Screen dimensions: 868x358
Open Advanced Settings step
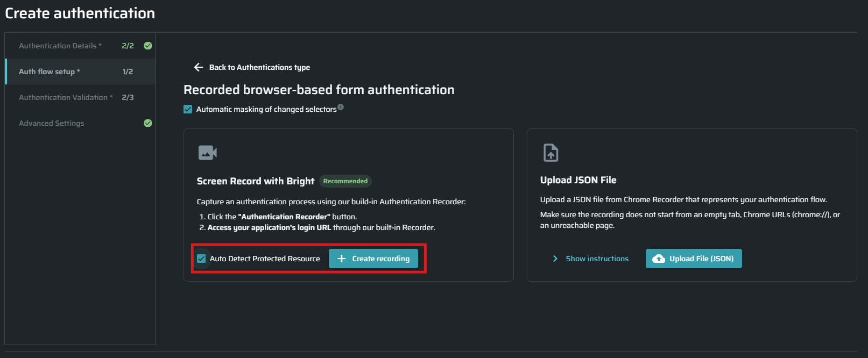(80, 123)
